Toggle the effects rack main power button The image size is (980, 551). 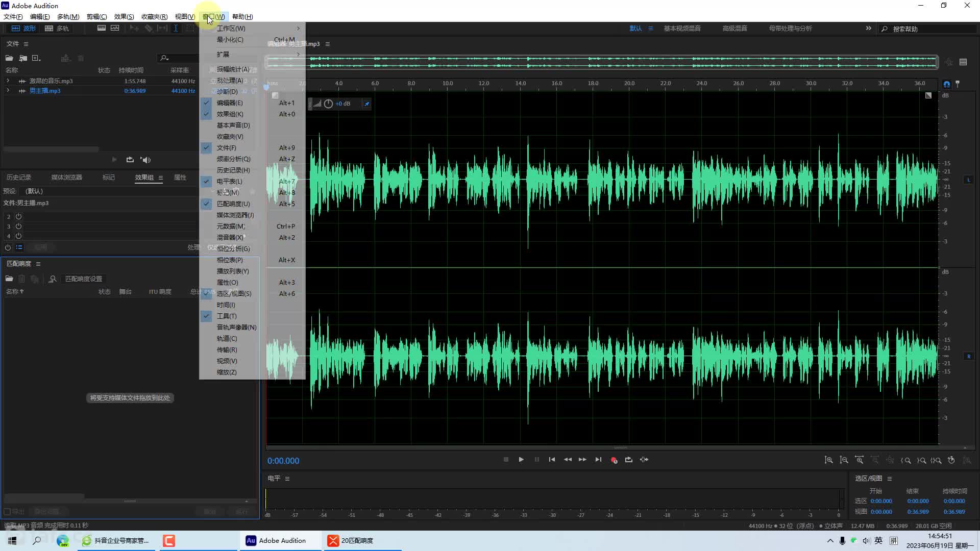[x=8, y=247]
